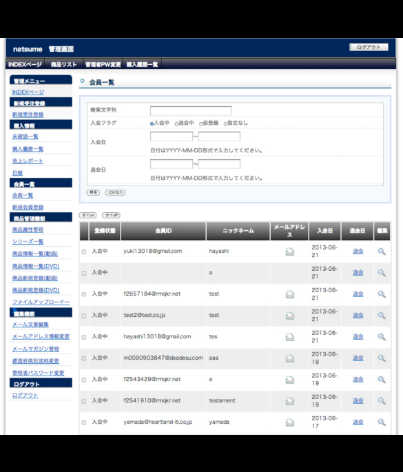Image resolution: width=403 pixels, height=472 pixels.
Task: Click magnifier edit icon for hayashi row
Action: [381, 252]
